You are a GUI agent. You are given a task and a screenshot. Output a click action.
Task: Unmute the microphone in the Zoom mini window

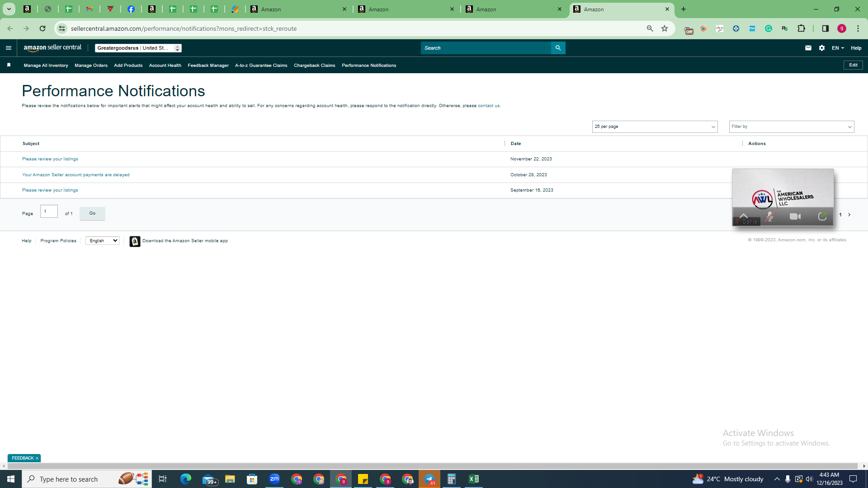tap(769, 217)
